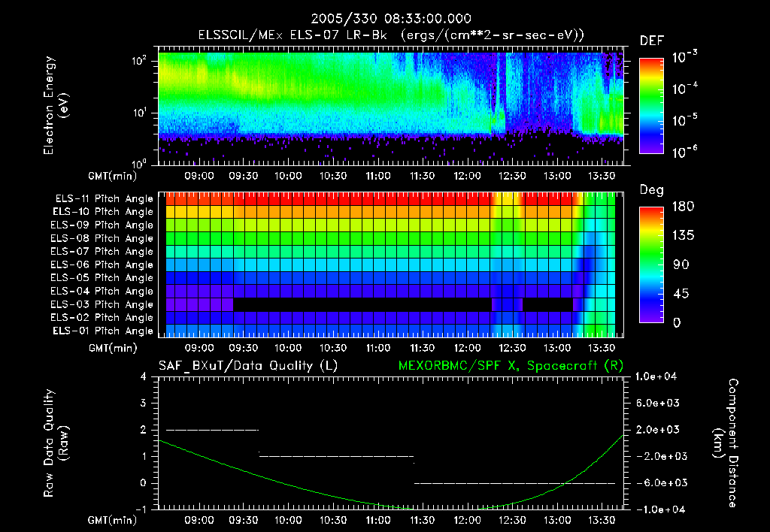This screenshot has width=770, height=532.
Task: Click the Deg colorbar label
Action: tap(652, 190)
